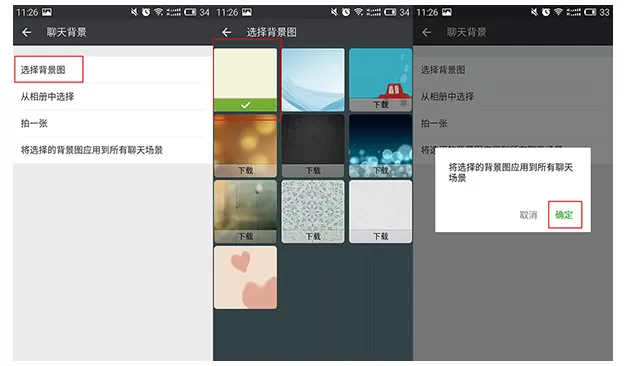Download the blurry green-brown background
This screenshot has width=624, height=366.
point(246,236)
